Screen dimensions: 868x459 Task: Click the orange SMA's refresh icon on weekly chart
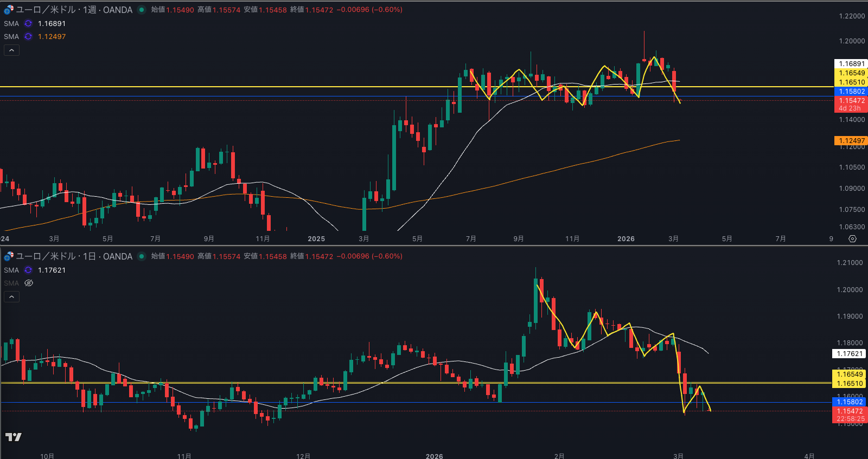[28, 37]
